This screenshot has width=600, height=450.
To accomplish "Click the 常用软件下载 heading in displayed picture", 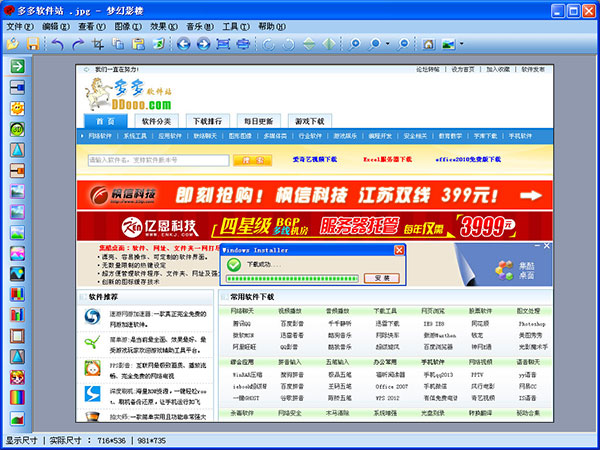I will (x=252, y=297).
